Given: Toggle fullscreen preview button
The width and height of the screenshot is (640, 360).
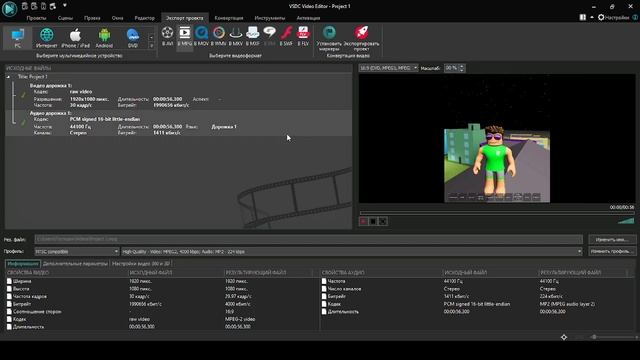Looking at the screenshot, I should pos(383,221).
